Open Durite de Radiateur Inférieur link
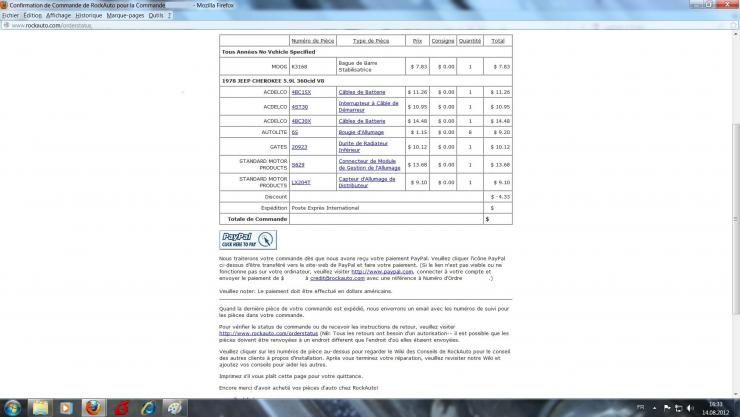This screenshot has height=417, width=740. coord(363,147)
